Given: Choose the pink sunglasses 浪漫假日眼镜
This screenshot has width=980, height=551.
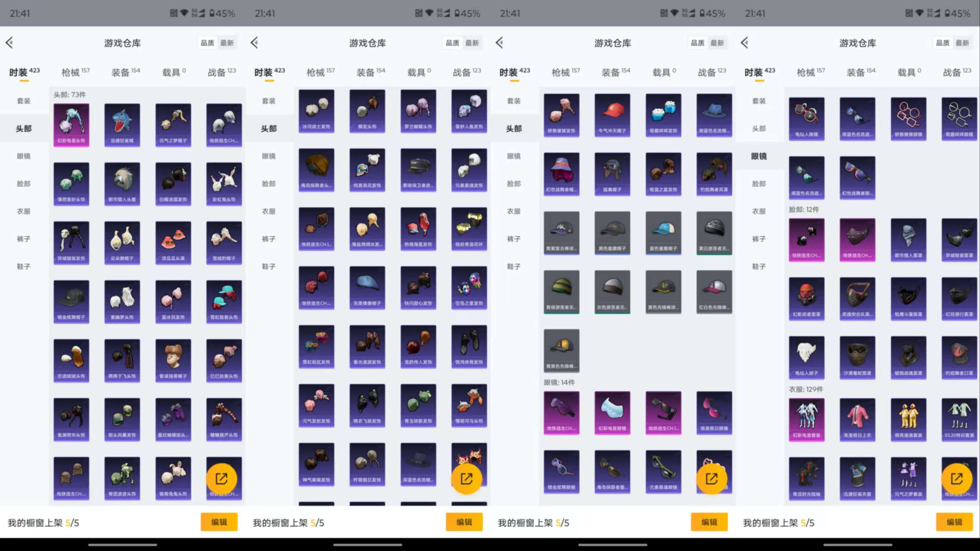Looking at the screenshot, I should coord(714,412).
